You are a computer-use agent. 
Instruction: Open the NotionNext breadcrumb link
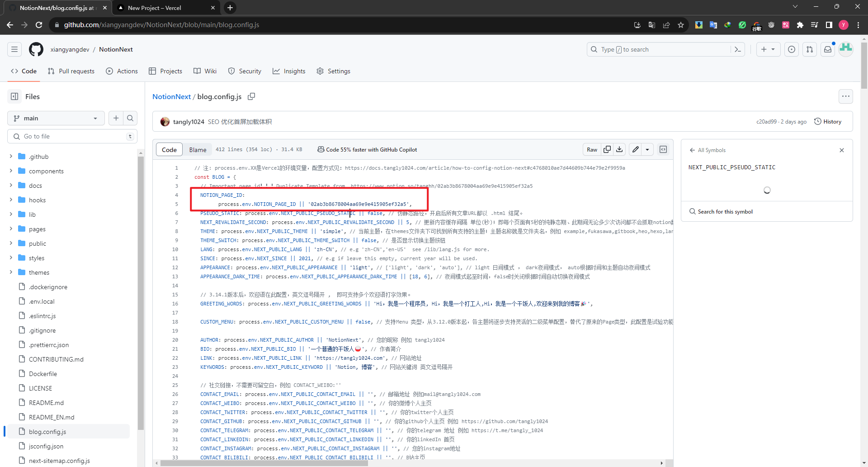point(171,96)
